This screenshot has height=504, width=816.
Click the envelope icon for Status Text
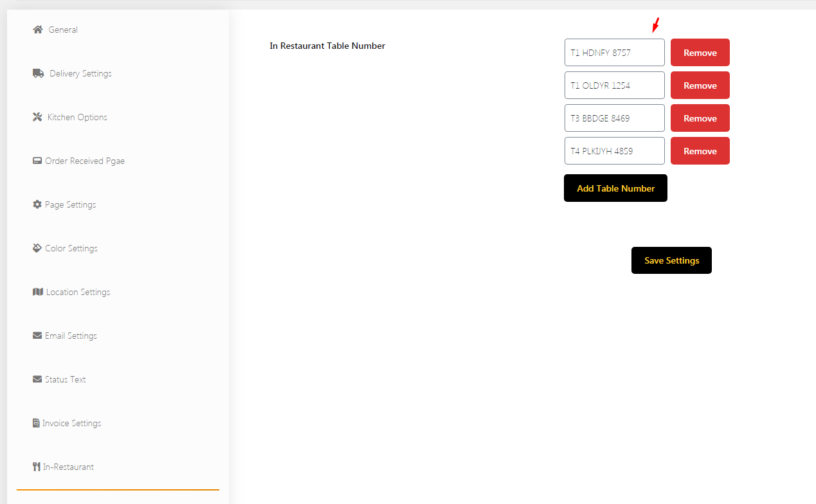37,379
